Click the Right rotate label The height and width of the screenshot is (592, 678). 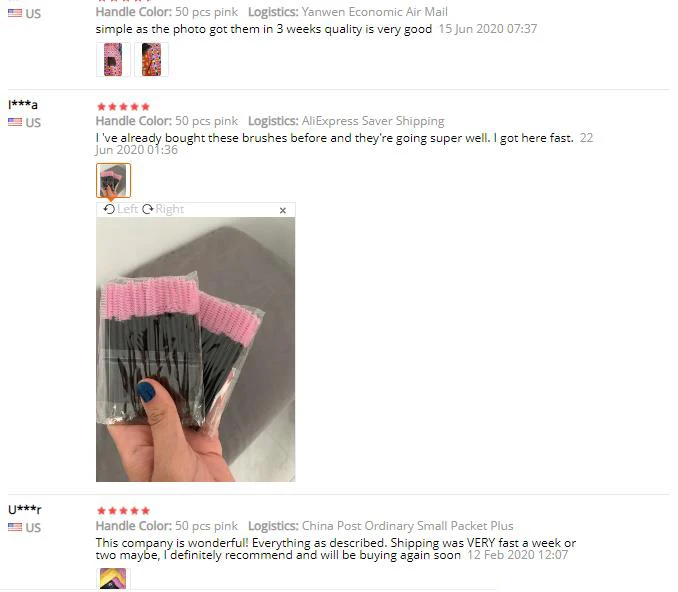tap(170, 209)
